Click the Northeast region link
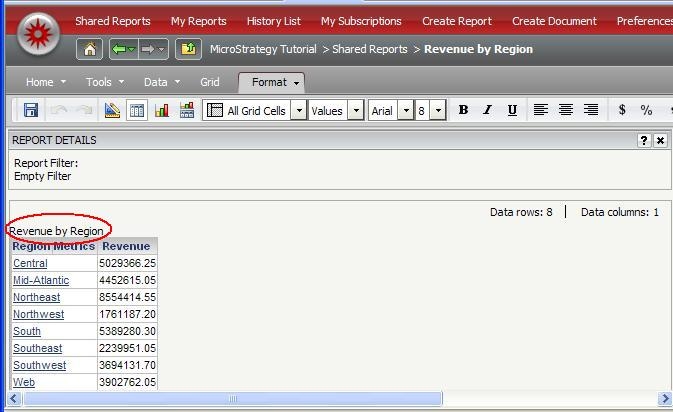This screenshot has width=673, height=412. [x=36, y=297]
